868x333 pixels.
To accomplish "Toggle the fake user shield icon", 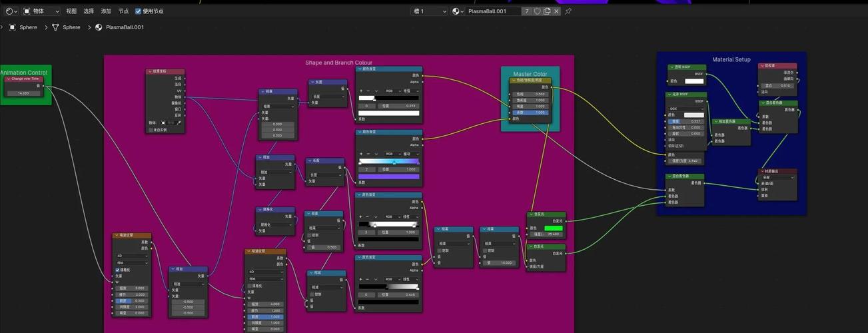I will pyautogui.click(x=538, y=11).
